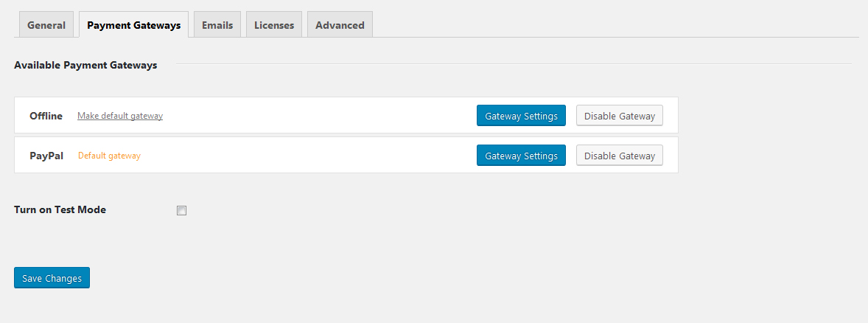Viewport: 868px width, 323px height.
Task: Enable the Turn on Test Mode checkbox
Action: click(x=182, y=210)
